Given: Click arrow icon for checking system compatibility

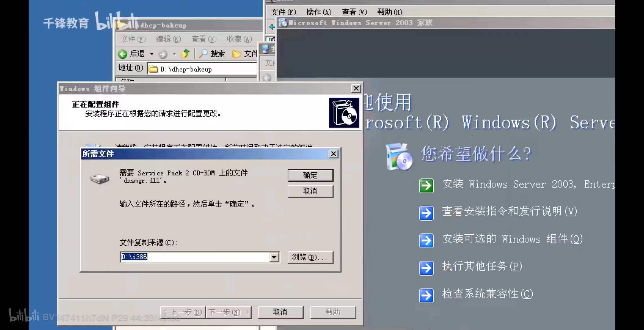Looking at the screenshot, I should (x=426, y=295).
